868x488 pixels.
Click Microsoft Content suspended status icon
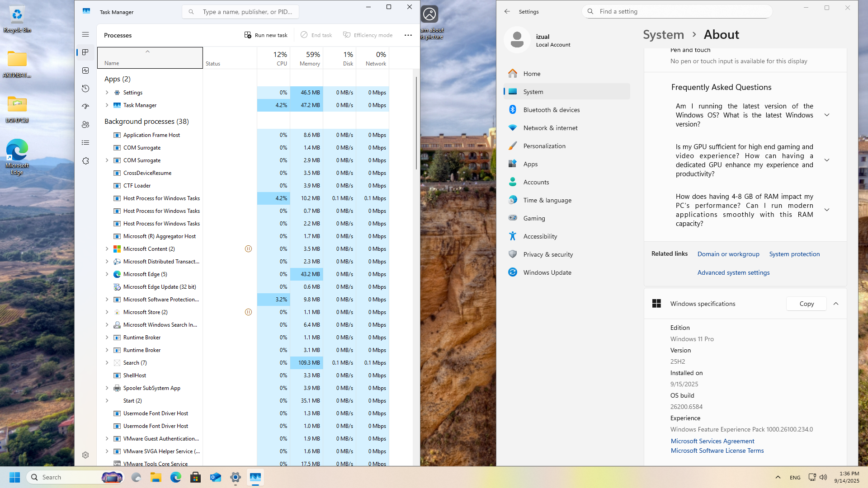pyautogui.click(x=248, y=249)
